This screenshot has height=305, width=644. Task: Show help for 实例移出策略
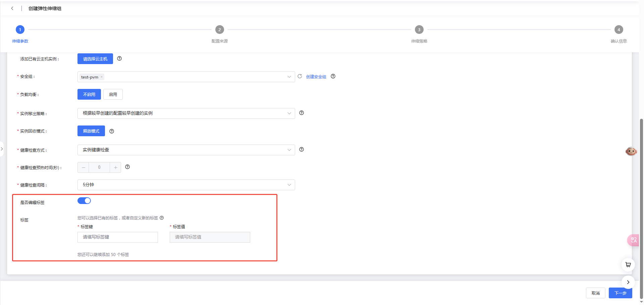302,113
